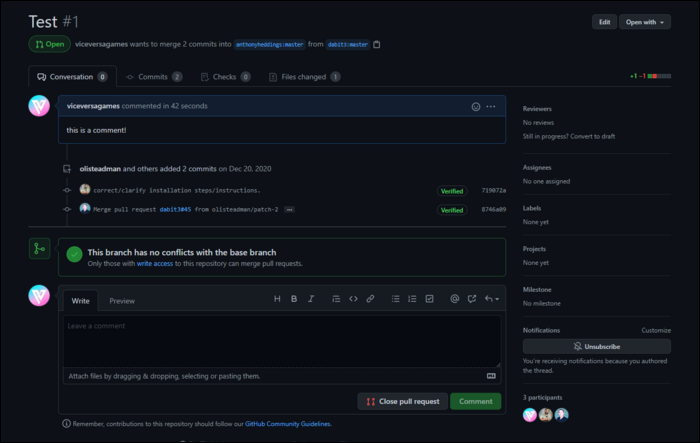Viewport: 700px width, 443px height.
Task: Click Customize notifications link
Action: [x=656, y=330]
